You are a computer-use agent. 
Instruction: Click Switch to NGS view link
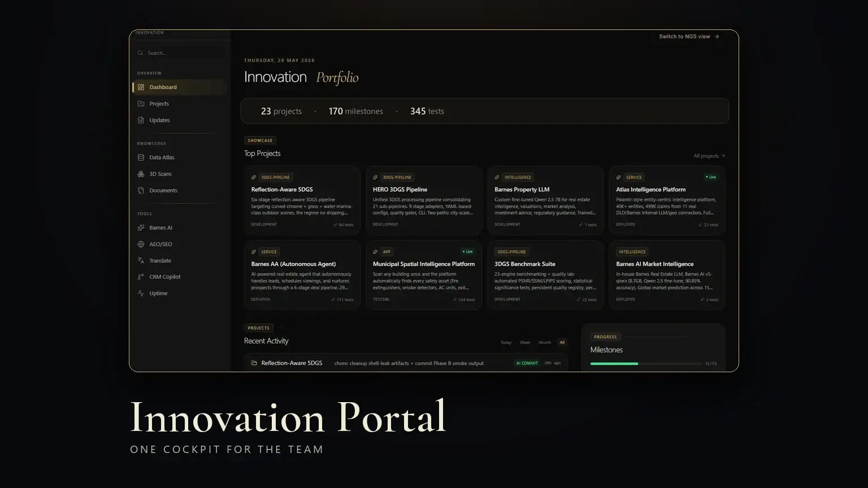[689, 37]
